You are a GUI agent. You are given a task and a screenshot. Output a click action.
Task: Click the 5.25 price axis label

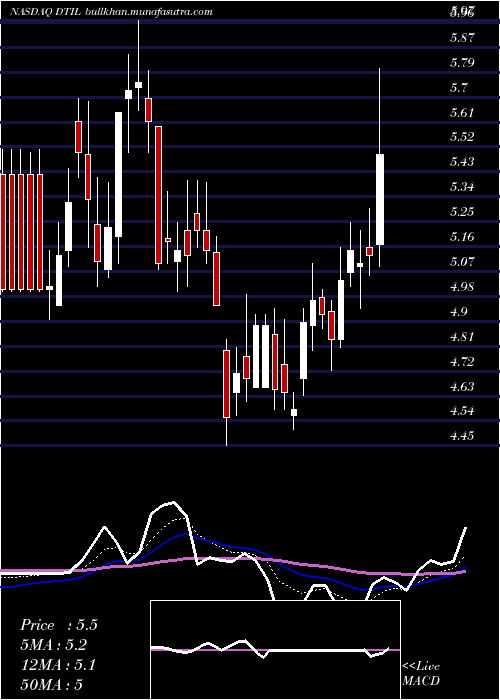click(462, 212)
